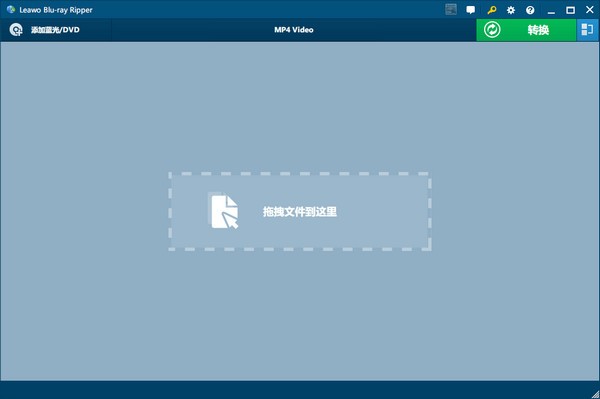Click the dark blue bottom status bar
The width and height of the screenshot is (600, 399).
300,390
